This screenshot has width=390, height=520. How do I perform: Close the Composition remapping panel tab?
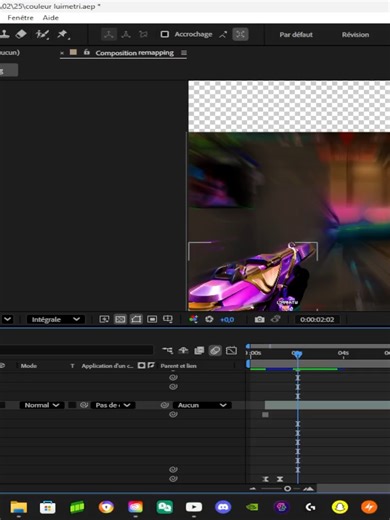point(62,53)
